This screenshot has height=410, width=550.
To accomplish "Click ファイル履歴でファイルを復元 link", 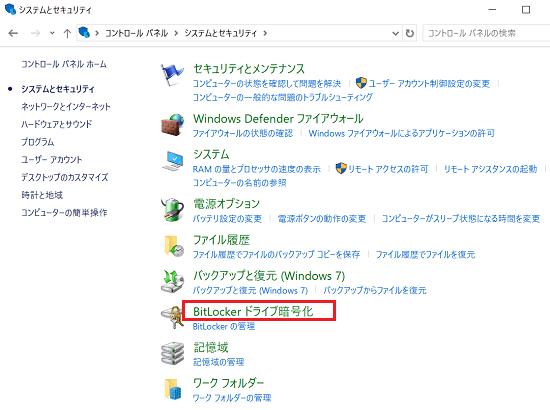I will [x=425, y=254].
